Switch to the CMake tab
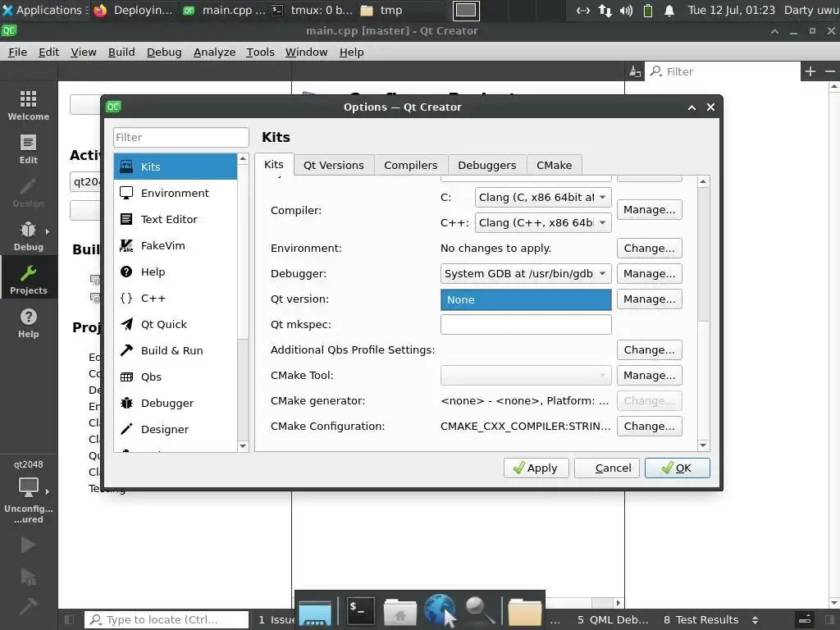The width and height of the screenshot is (840, 630). [555, 165]
